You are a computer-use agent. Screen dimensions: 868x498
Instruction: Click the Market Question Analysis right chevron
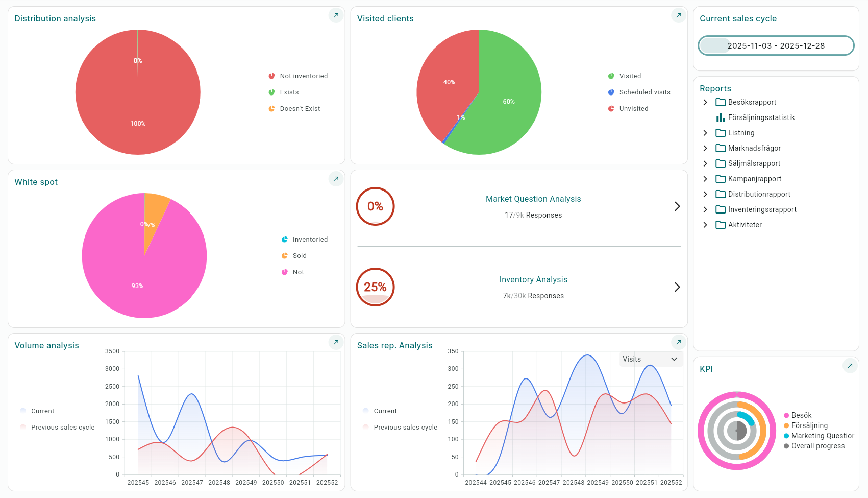coord(677,206)
